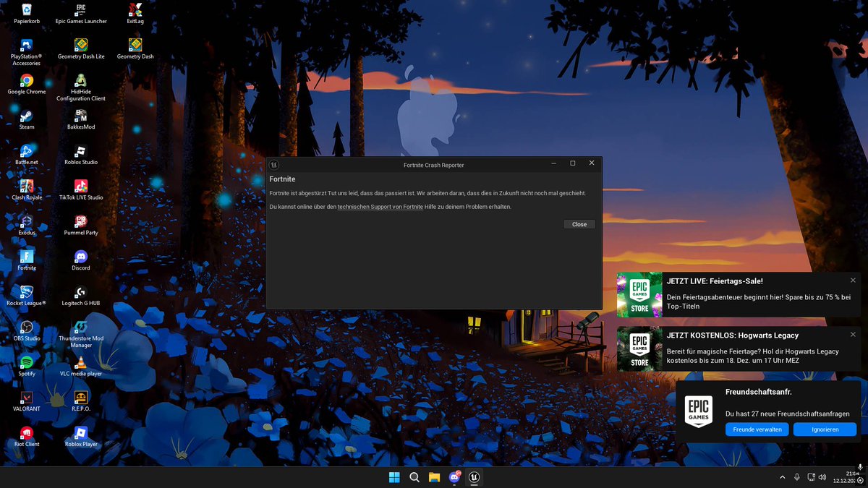This screenshot has width=868, height=488.
Task: Select the Battle.net desktop icon
Action: (x=27, y=155)
